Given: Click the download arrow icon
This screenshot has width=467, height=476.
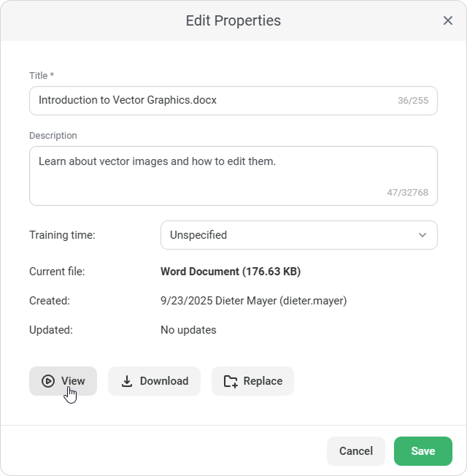Looking at the screenshot, I should pos(127,381).
